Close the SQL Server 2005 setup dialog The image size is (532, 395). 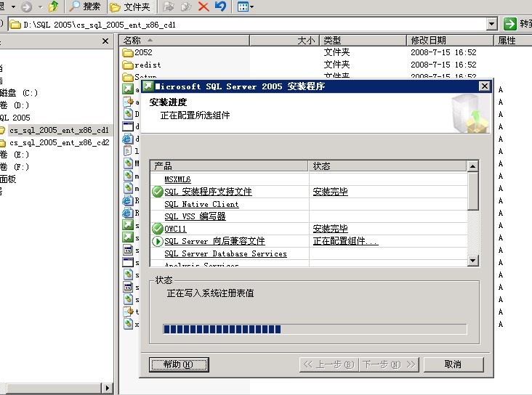point(485,86)
